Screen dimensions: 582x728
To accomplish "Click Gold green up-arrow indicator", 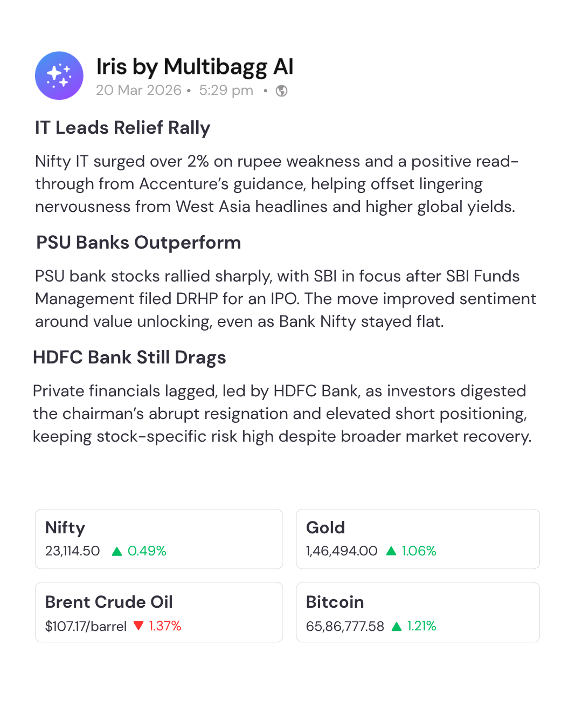I will [x=391, y=551].
